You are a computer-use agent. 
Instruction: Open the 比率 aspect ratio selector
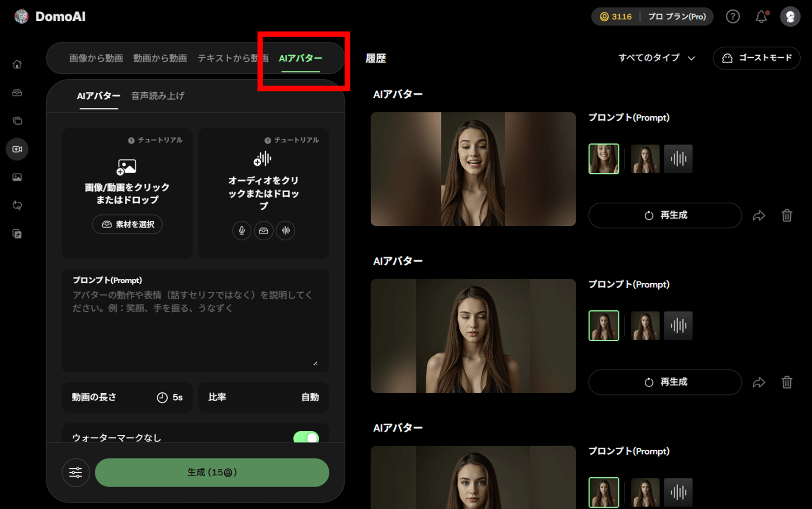(x=263, y=397)
